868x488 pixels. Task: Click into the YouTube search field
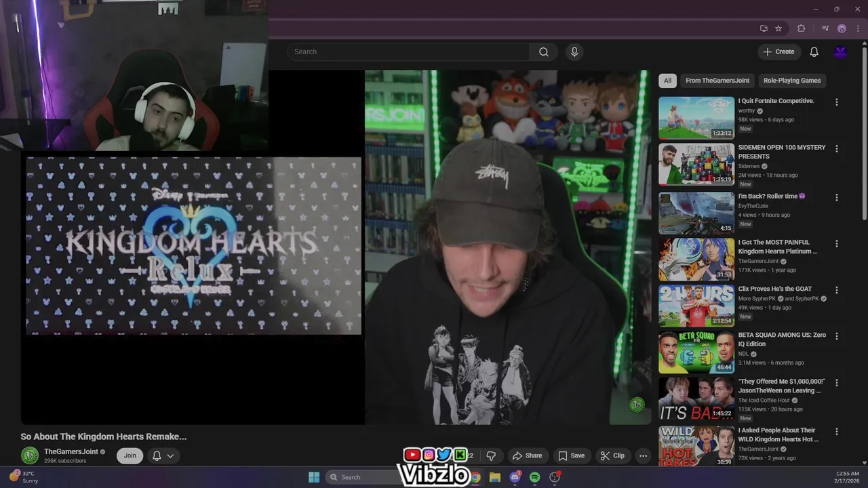point(408,52)
